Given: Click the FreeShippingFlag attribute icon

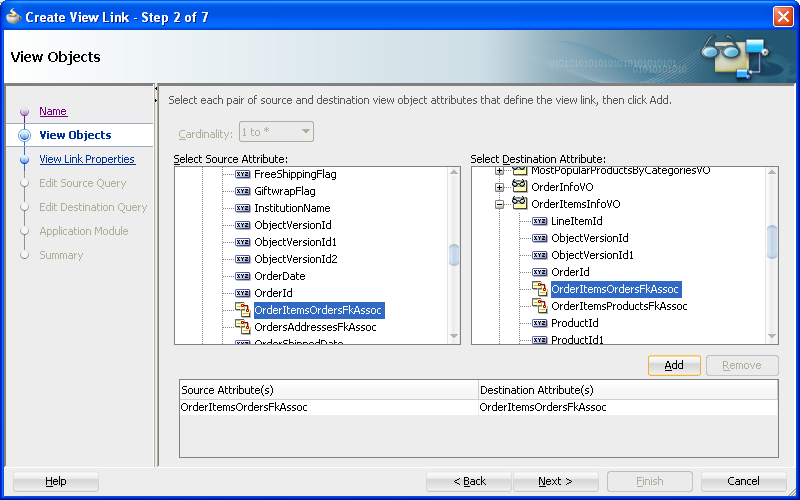Looking at the screenshot, I should tap(242, 174).
